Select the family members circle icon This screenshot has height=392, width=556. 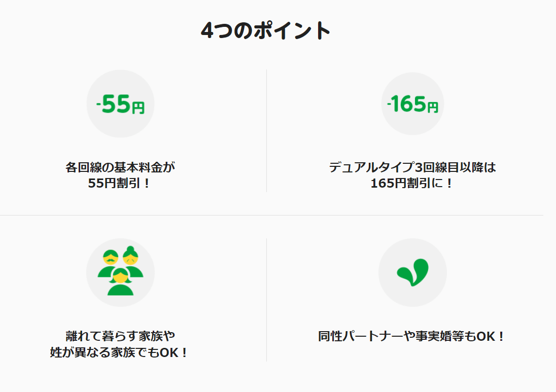[120, 272]
